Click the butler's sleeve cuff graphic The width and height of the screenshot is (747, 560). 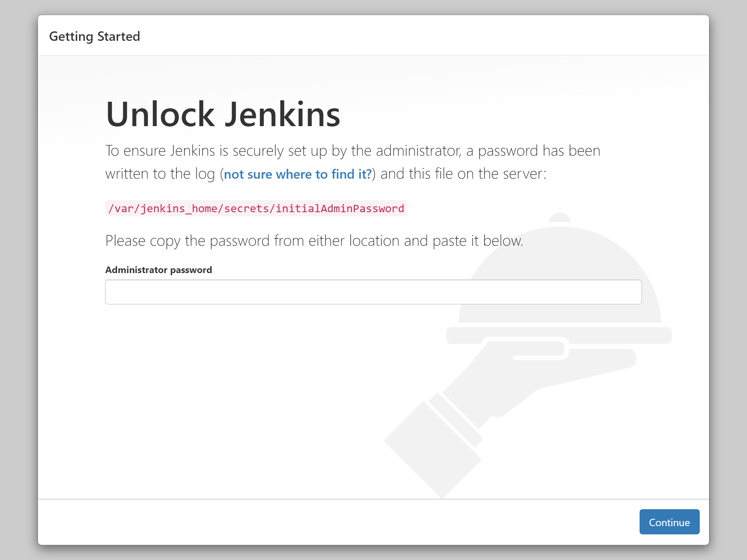[x=456, y=420]
